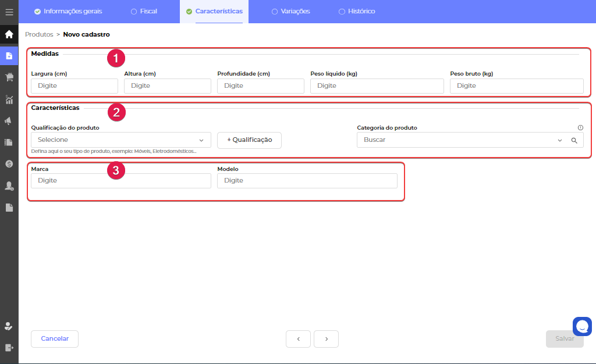Expand the Qualificação do produto dropdown
This screenshot has width=596, height=364.
click(x=201, y=140)
